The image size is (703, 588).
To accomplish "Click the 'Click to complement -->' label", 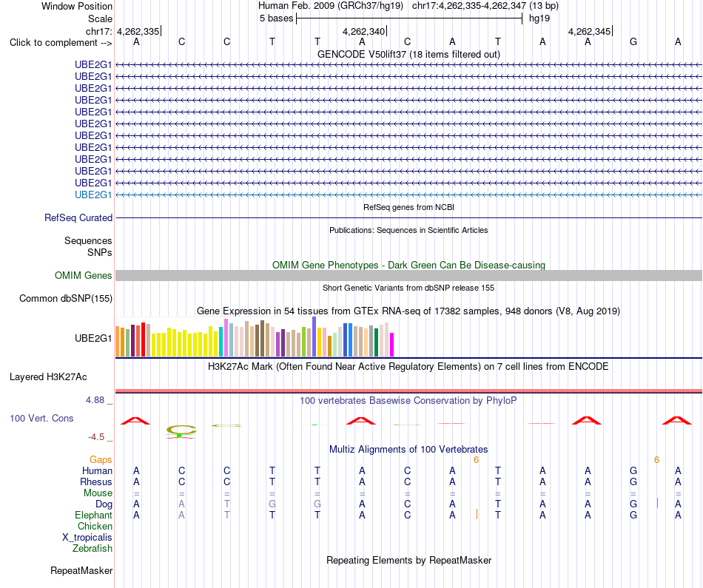I will (61, 43).
